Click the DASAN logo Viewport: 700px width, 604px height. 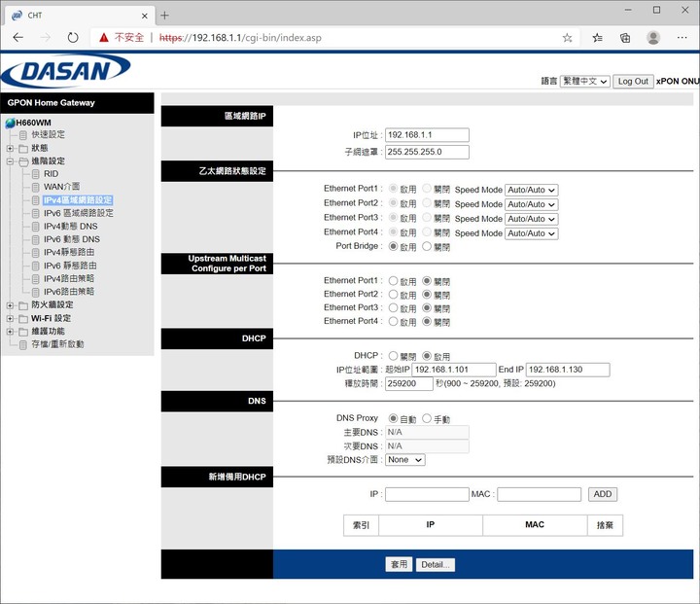point(66,71)
